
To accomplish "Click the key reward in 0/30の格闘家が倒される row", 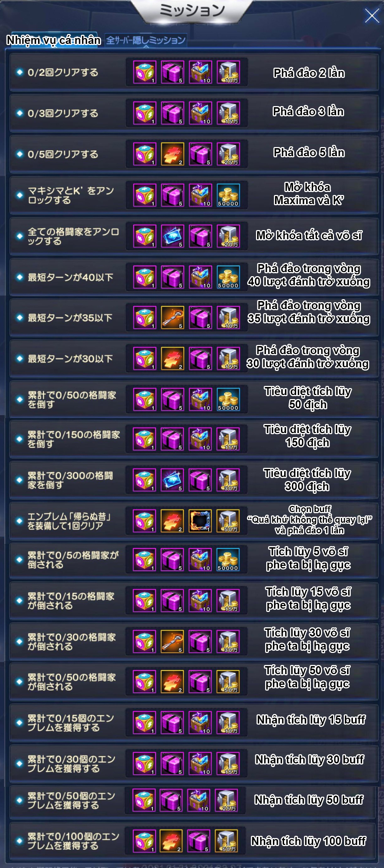I will (172, 642).
